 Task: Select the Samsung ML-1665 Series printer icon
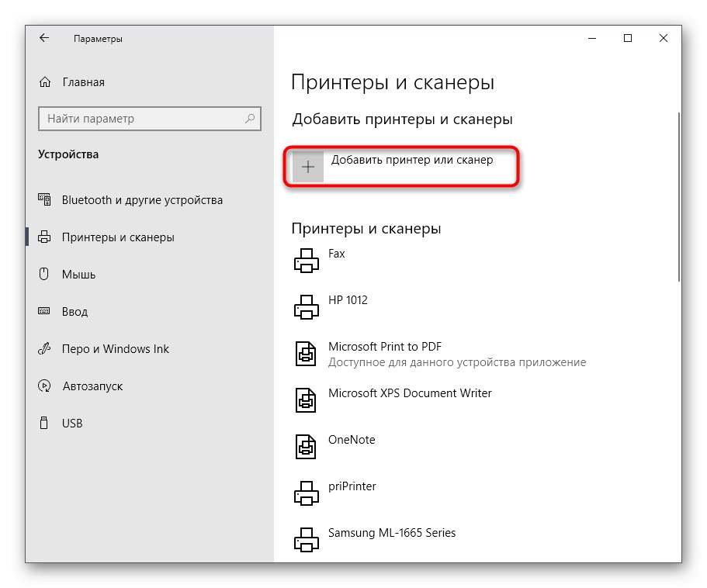[306, 539]
